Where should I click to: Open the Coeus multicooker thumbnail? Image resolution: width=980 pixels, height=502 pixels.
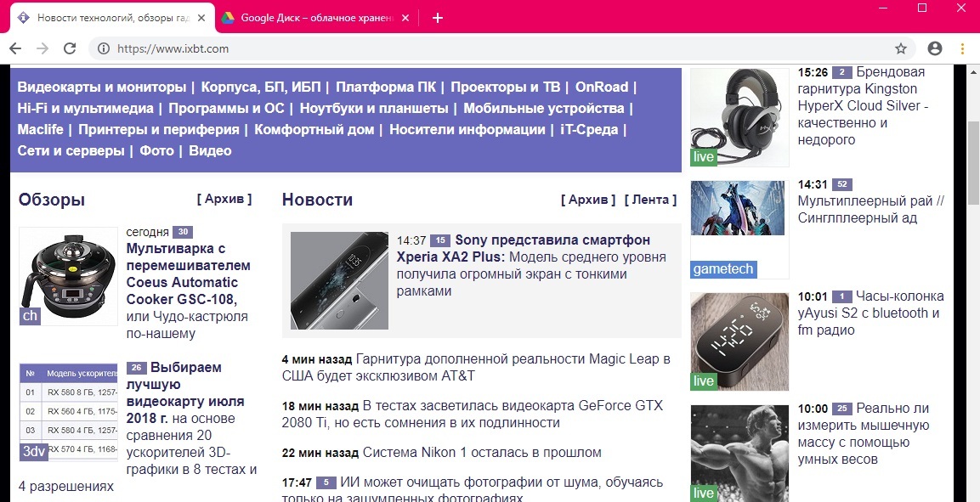68,276
